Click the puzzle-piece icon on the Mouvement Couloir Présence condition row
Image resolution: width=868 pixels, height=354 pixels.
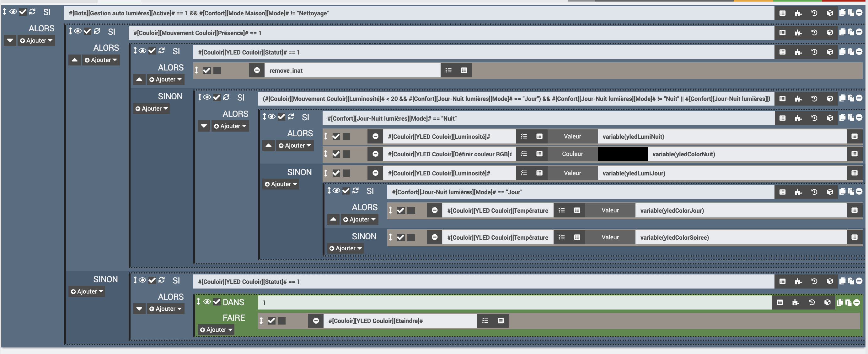798,33
